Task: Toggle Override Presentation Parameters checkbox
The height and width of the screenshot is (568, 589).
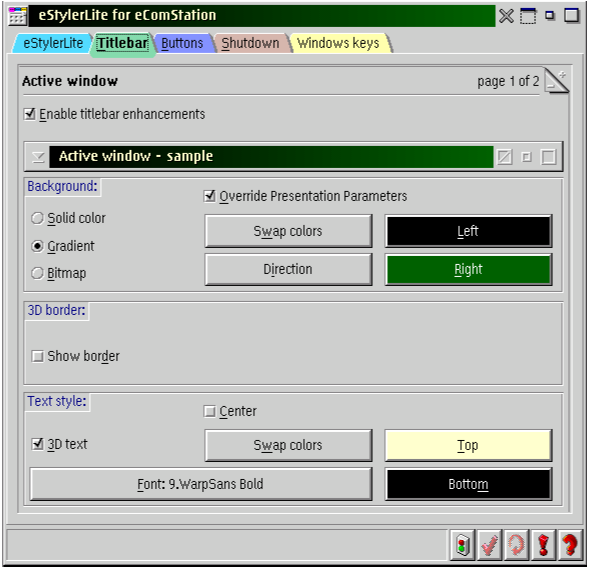Action: click(x=305, y=196)
